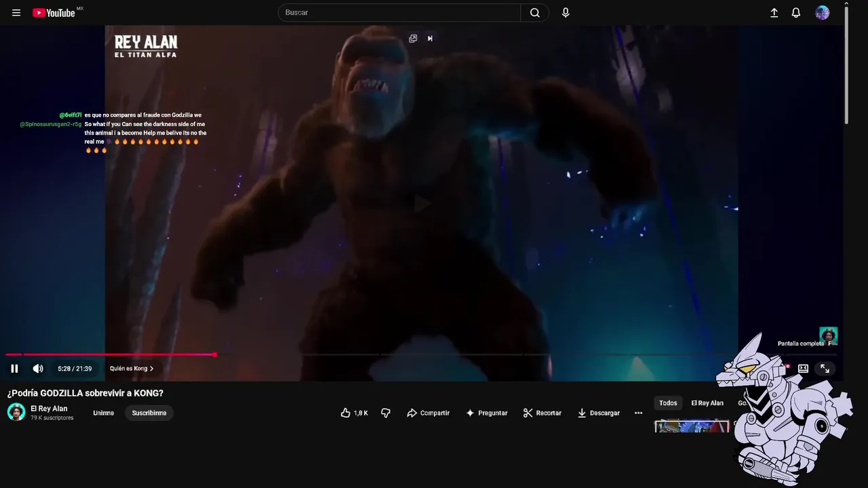Screen dimensions: 868x488
Task: Click the next-video skip icon atop video
Action: (x=430, y=39)
